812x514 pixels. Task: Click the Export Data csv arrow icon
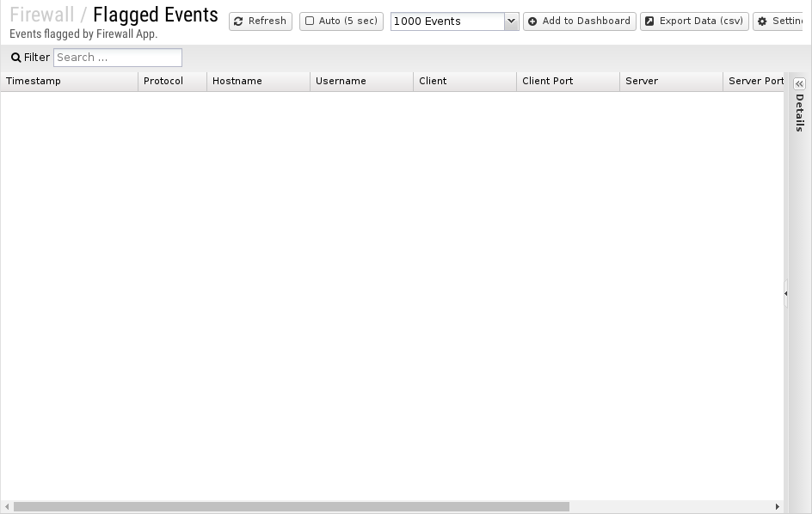(x=649, y=21)
